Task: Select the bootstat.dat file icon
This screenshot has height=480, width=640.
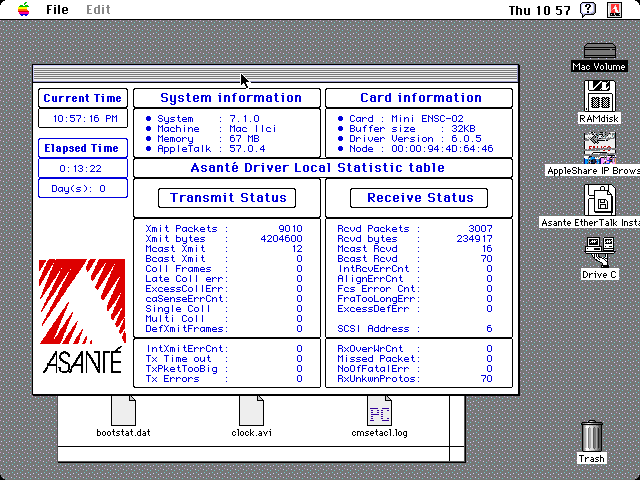Action: click(123, 410)
